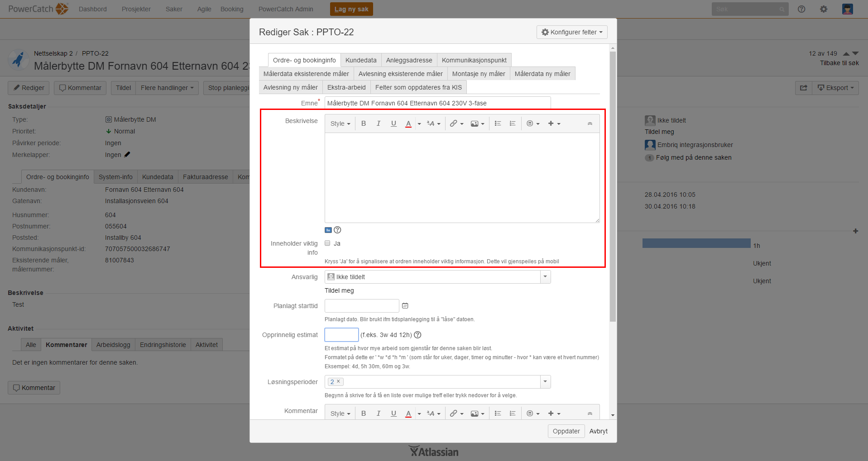Insert bullet list in Beskrivelse editor

[498, 124]
